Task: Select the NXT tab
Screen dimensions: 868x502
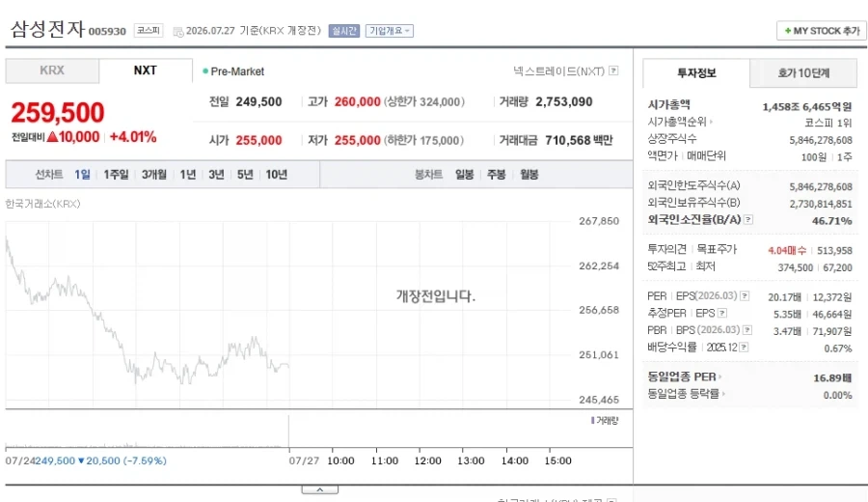Action: pos(146,70)
